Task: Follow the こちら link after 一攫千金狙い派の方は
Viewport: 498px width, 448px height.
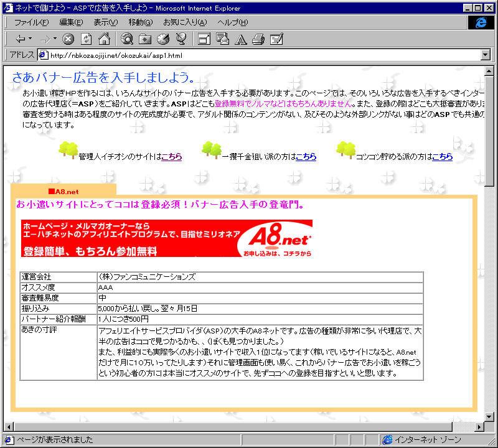Action: pyautogui.click(x=306, y=157)
